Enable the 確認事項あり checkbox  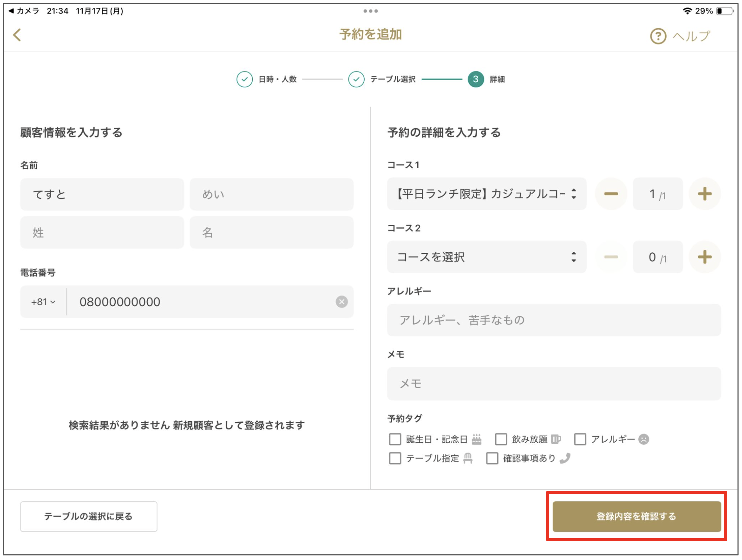(492, 458)
